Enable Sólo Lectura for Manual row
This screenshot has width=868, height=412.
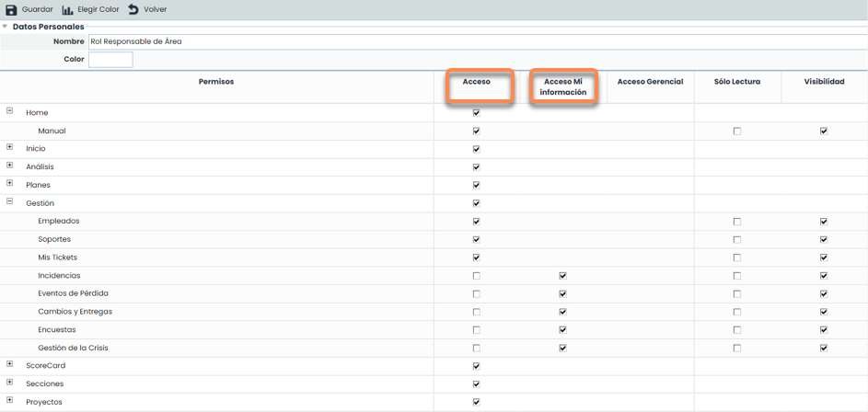tap(737, 132)
